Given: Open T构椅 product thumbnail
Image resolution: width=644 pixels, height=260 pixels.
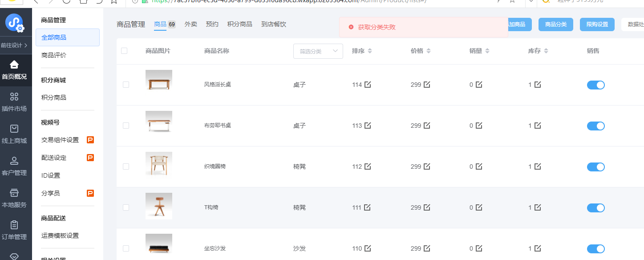Looking at the screenshot, I should coord(158,206).
